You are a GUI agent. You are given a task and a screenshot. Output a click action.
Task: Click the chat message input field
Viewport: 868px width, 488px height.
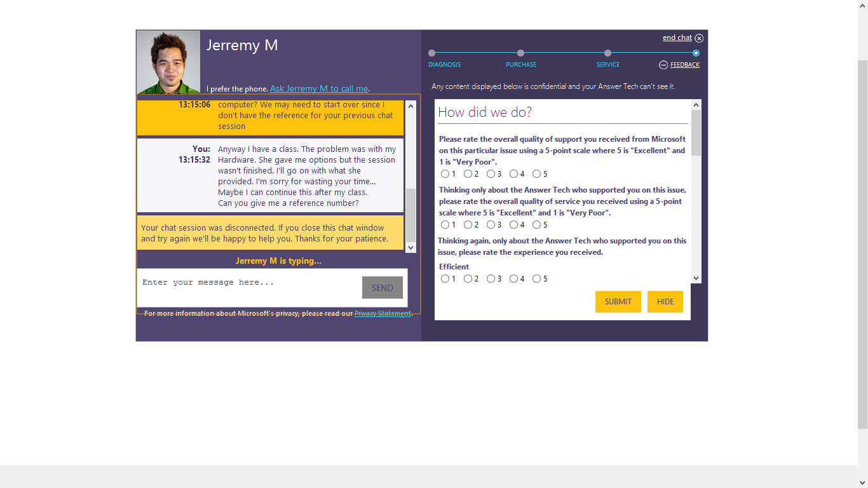[x=250, y=288]
